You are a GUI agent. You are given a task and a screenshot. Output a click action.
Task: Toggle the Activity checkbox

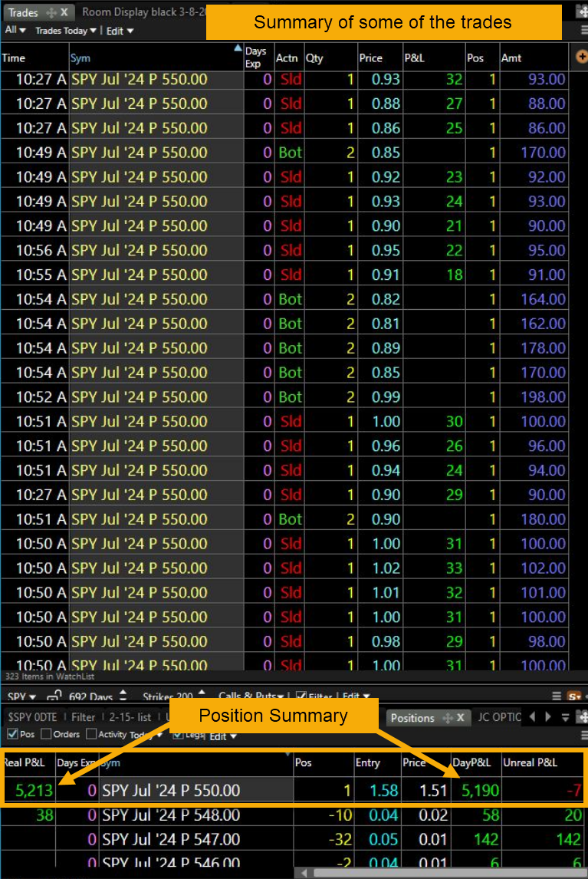(x=90, y=734)
